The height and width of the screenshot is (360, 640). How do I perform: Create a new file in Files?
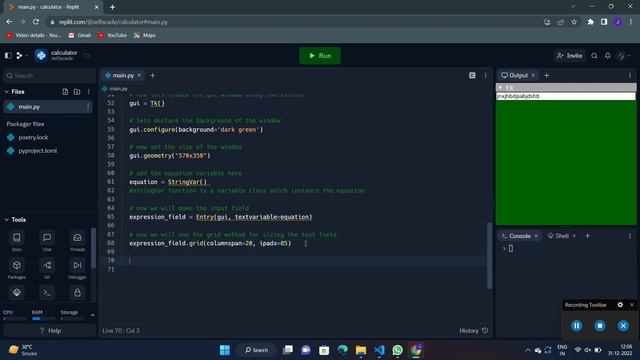[x=65, y=92]
